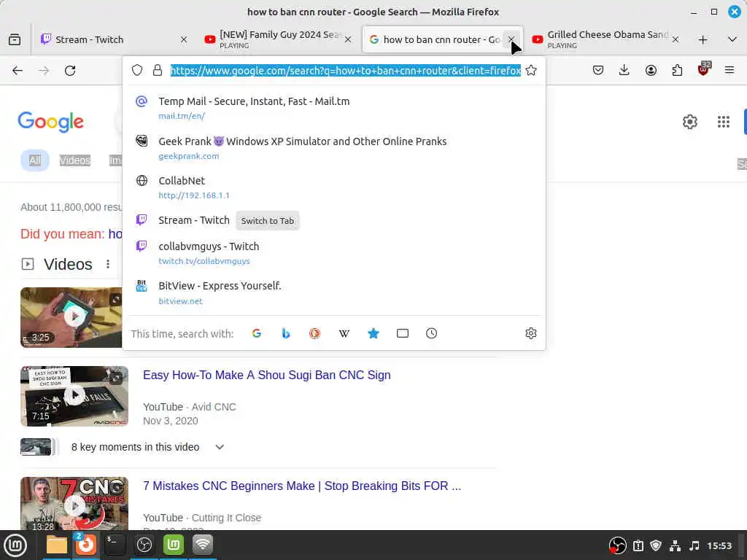Search this time with Google
The image size is (747, 560).
tap(256, 333)
